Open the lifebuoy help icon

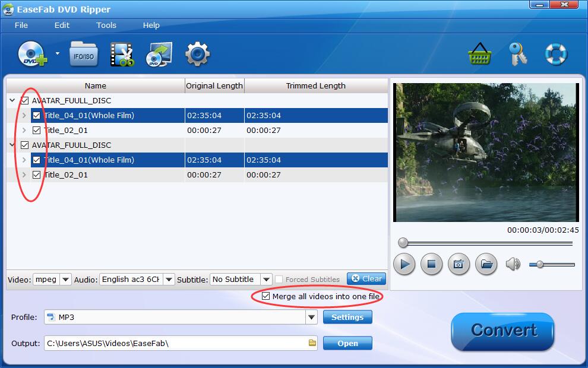(x=556, y=54)
